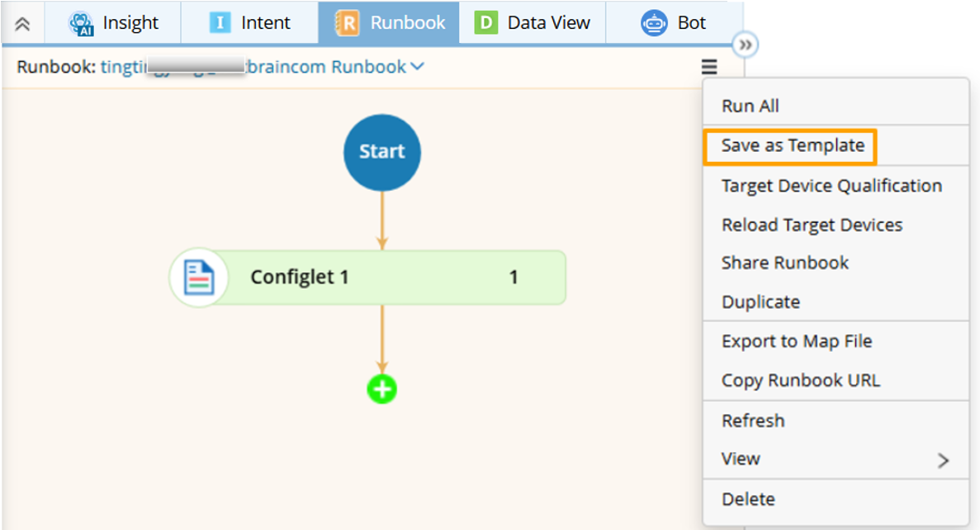980x530 pixels.
Task: Click Copy Runbook URL
Action: tap(800, 381)
